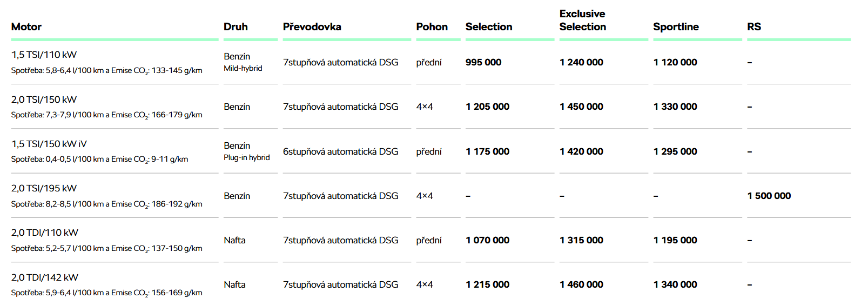Click the 2,0 TDI/110 kW Sportline price 1 195 000
The height and width of the screenshot is (305, 868).
[675, 240]
